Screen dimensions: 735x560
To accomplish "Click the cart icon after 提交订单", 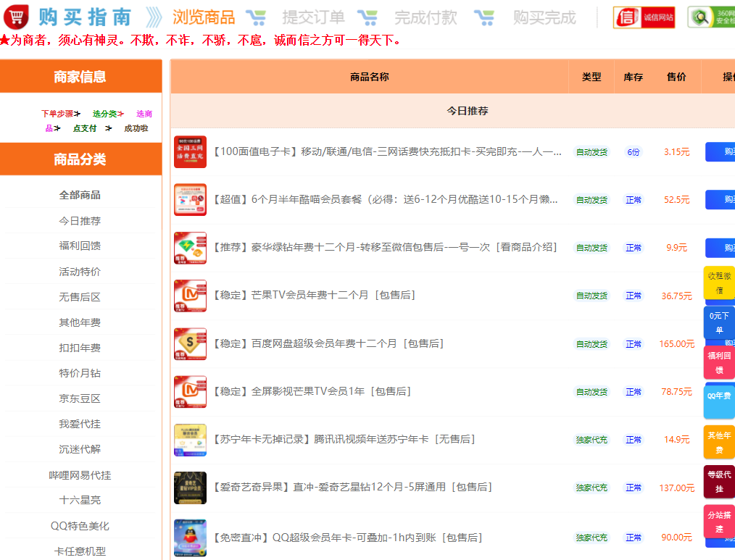I will tap(367, 18).
